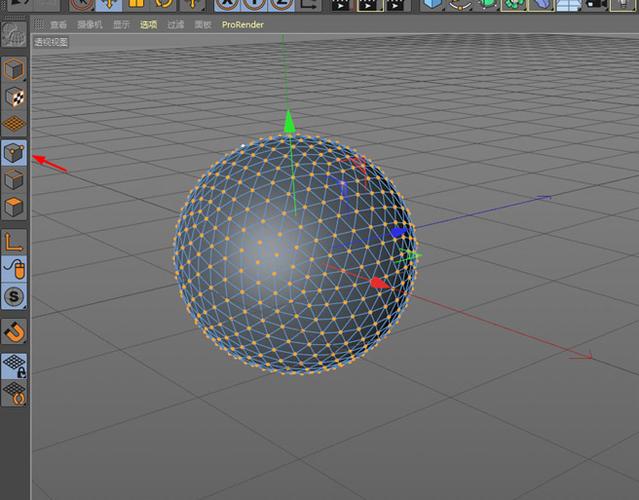The width and height of the screenshot is (639, 500).
Task: Click the Make Editable cube icon
Action: tap(14, 70)
